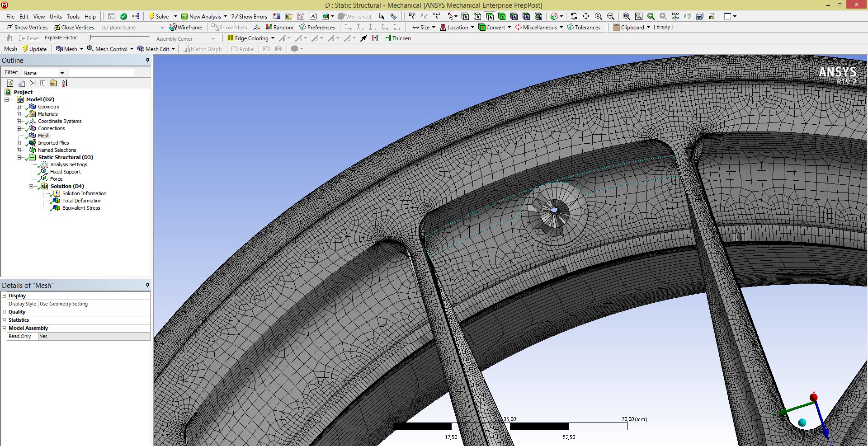Toggle Show Vertices option
This screenshot has height=446, width=868.
click(27, 28)
